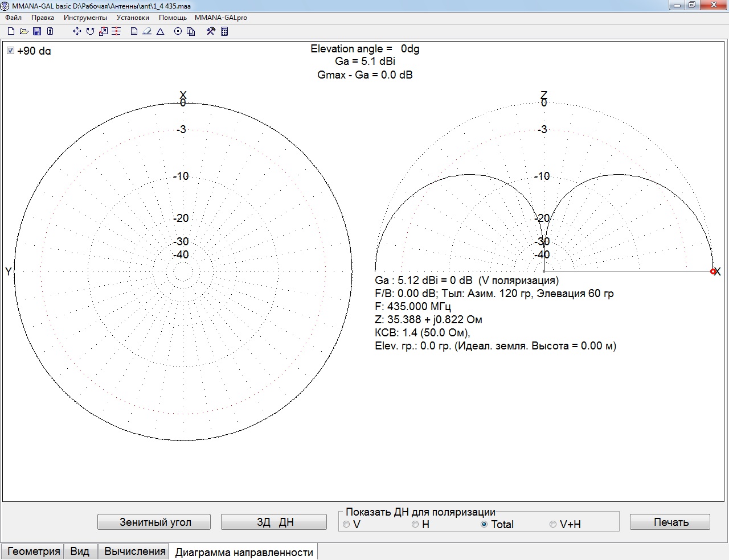This screenshot has height=560, width=729.
Task: Click the 'Gmax - Ga = 0.0 dB' text
Action: click(x=365, y=75)
